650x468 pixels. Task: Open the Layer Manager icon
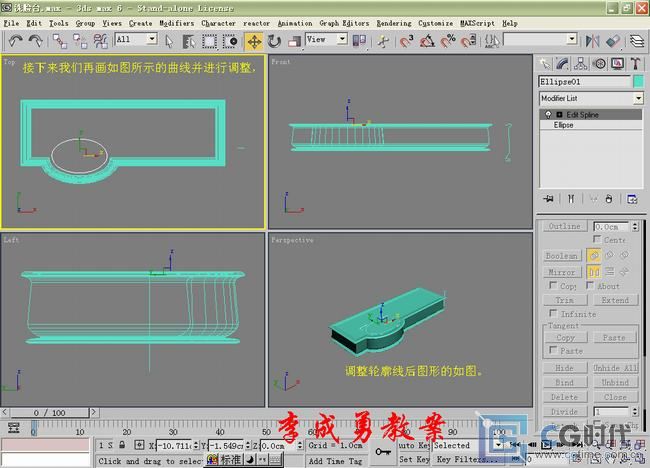click(637, 41)
